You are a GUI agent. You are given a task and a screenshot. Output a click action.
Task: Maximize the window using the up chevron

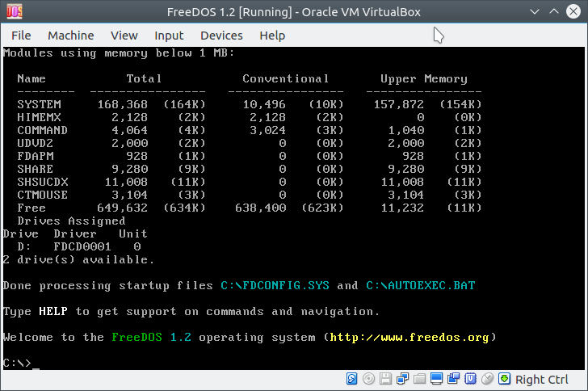(x=554, y=11)
